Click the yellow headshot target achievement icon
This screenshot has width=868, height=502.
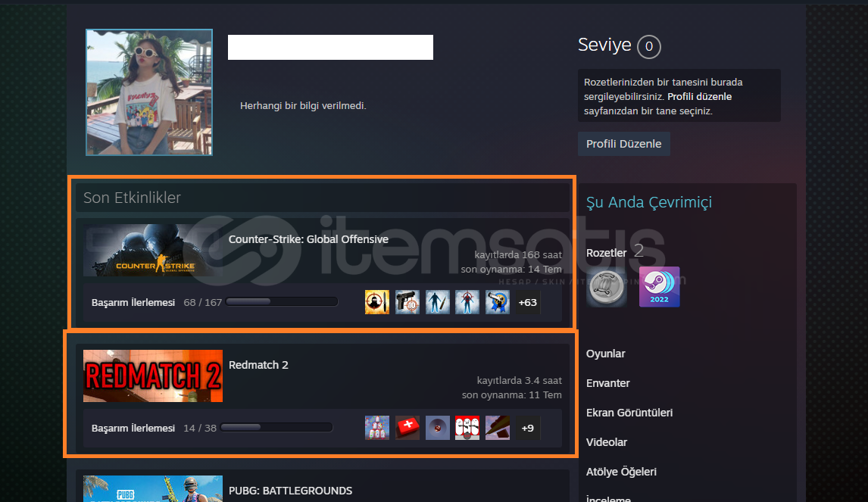[377, 302]
